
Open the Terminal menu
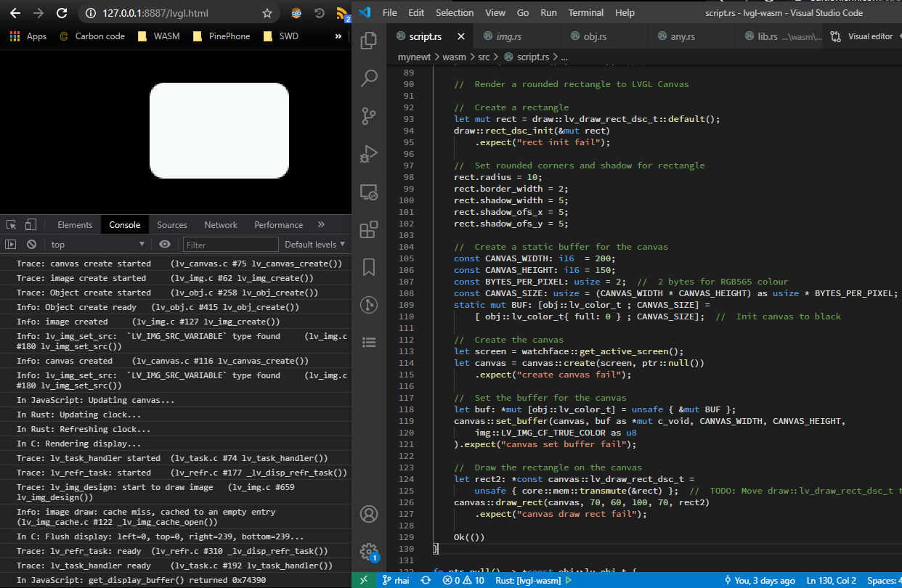(x=585, y=12)
